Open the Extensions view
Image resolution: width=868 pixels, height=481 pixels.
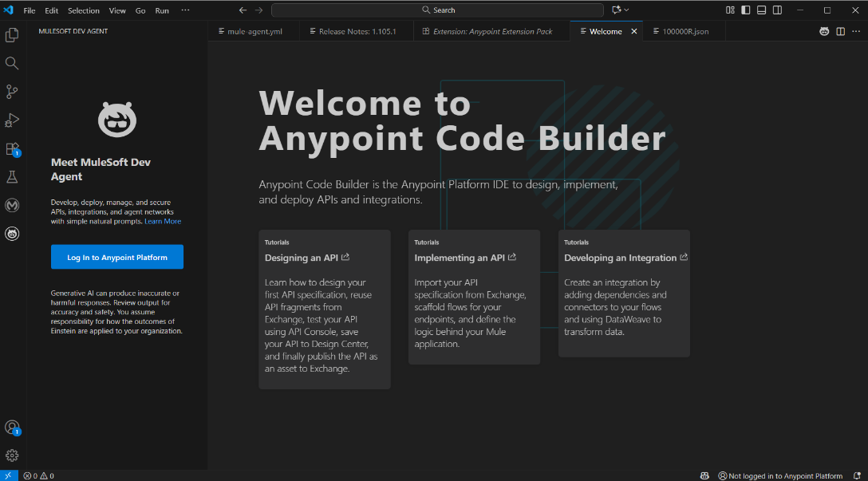[x=12, y=148]
